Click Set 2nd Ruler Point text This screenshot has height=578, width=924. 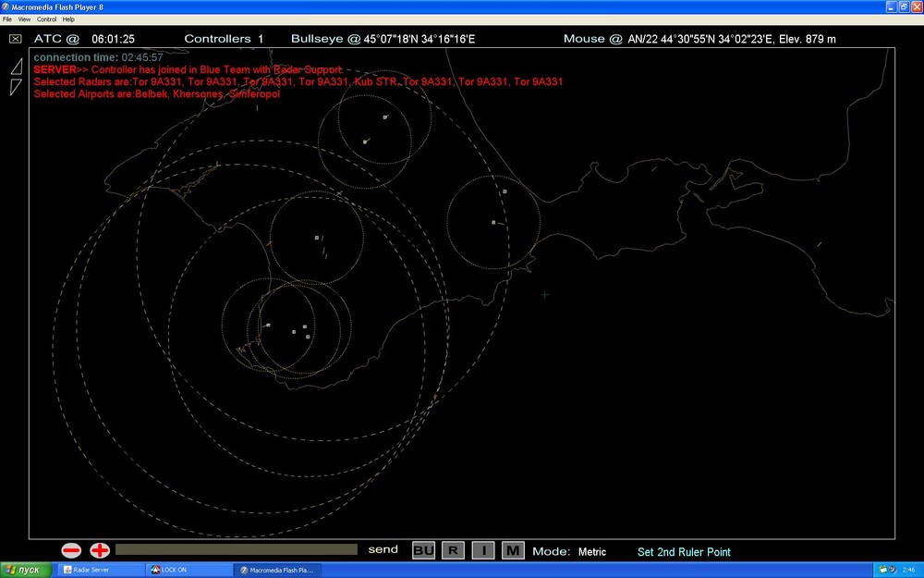tap(684, 552)
